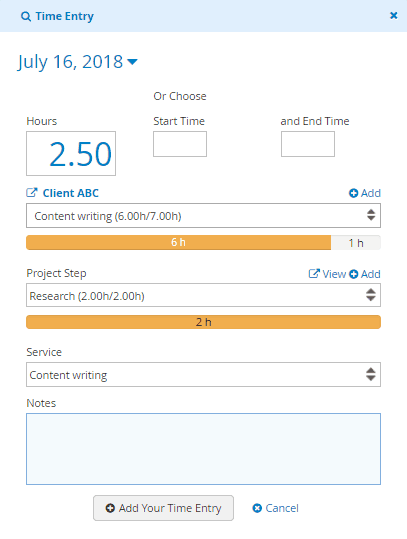Click the magnifier icon beside Time Entry

tap(26, 16)
